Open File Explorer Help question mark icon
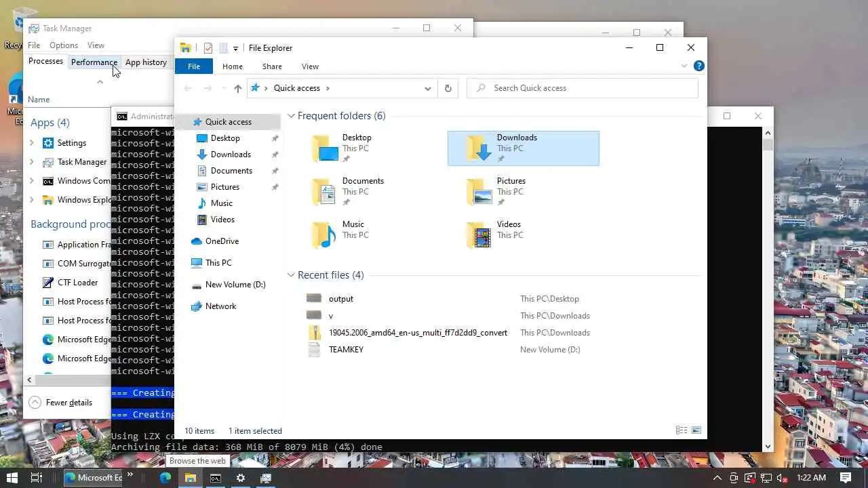The height and width of the screenshot is (488, 868). 699,66
